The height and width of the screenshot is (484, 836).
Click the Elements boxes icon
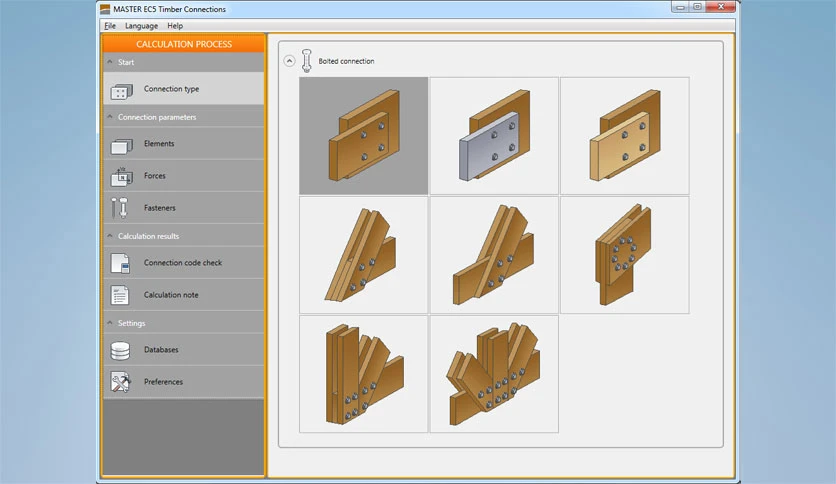point(121,146)
